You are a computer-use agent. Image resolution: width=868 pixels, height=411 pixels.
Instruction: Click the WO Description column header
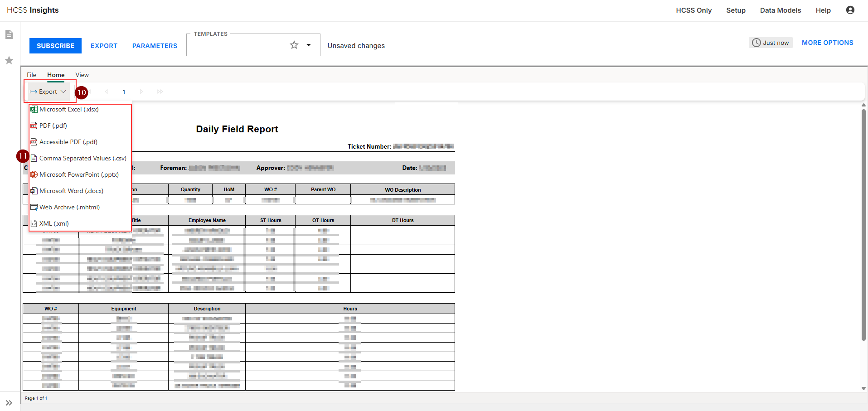403,190
